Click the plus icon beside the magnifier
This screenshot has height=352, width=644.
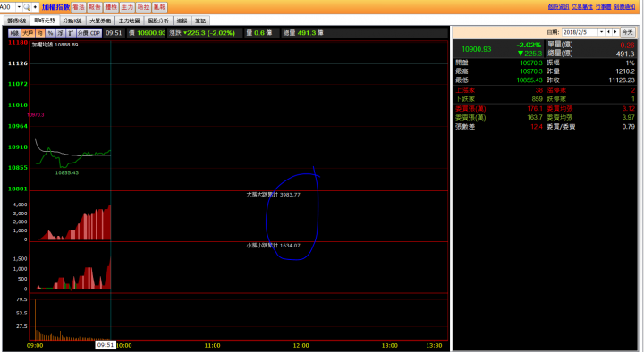tap(35, 7)
